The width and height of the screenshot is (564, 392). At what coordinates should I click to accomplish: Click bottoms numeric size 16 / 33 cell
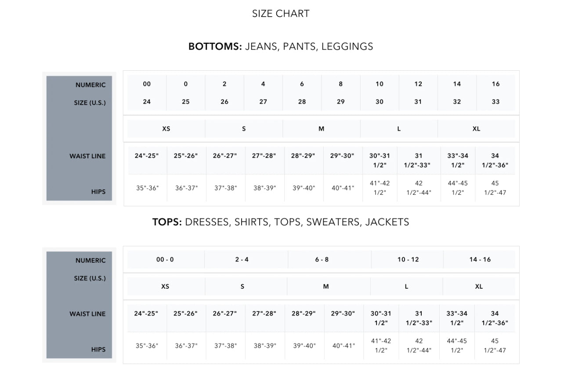click(495, 93)
